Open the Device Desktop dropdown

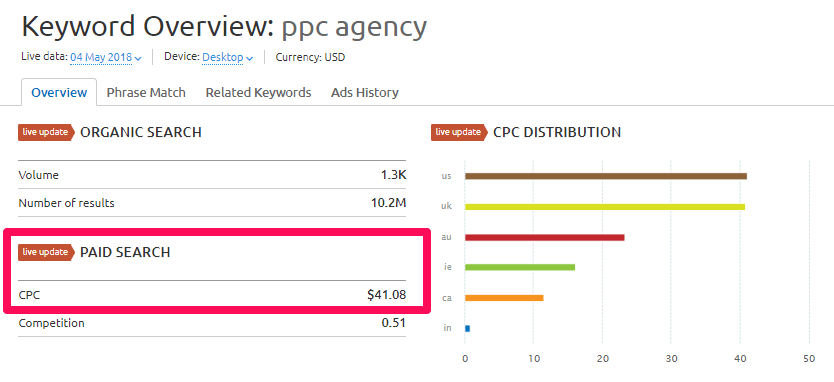[227, 57]
